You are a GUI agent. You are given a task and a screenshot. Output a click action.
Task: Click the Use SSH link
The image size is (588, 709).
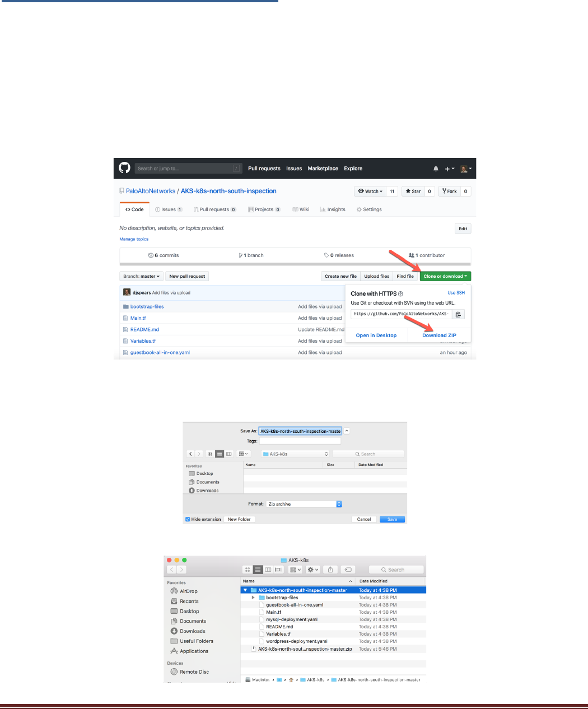(456, 293)
